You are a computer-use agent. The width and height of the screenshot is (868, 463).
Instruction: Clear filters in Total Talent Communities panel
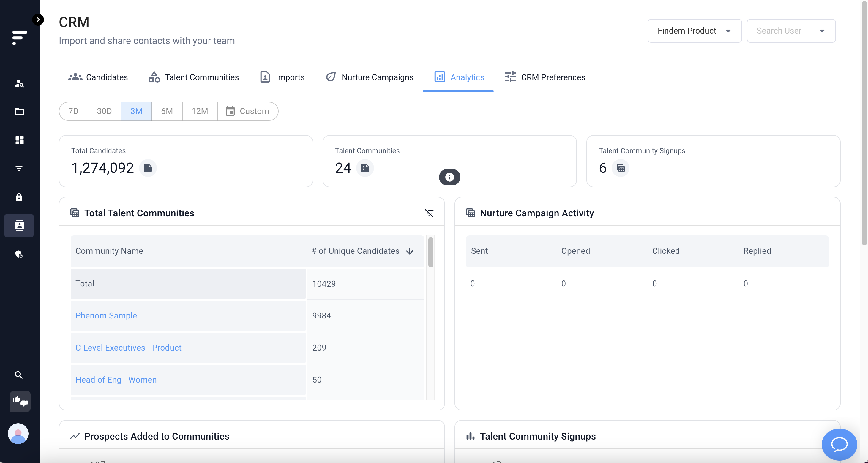pos(429,213)
